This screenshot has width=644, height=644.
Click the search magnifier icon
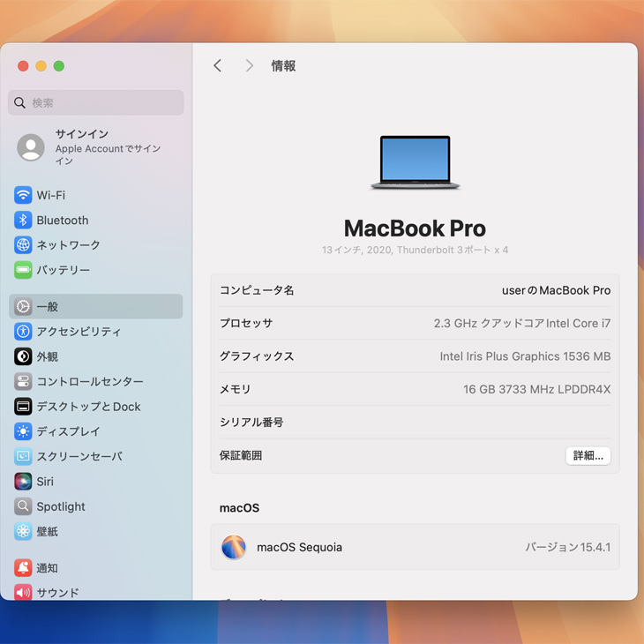[19, 102]
